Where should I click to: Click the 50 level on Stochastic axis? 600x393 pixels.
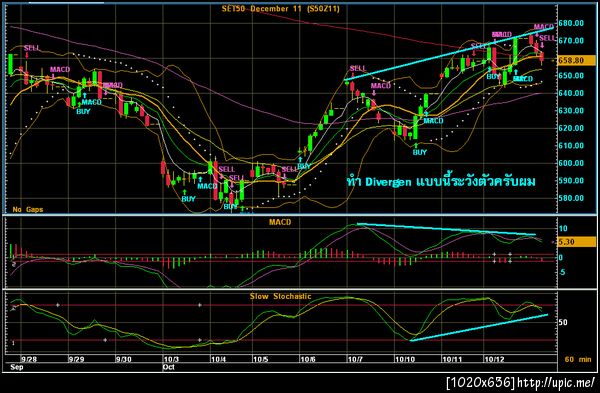click(562, 322)
